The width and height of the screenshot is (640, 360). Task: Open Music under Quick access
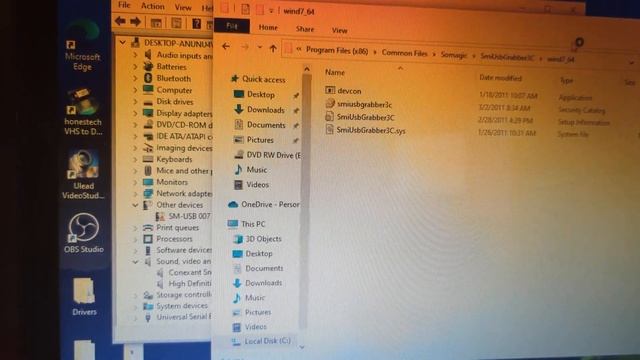[250, 170]
